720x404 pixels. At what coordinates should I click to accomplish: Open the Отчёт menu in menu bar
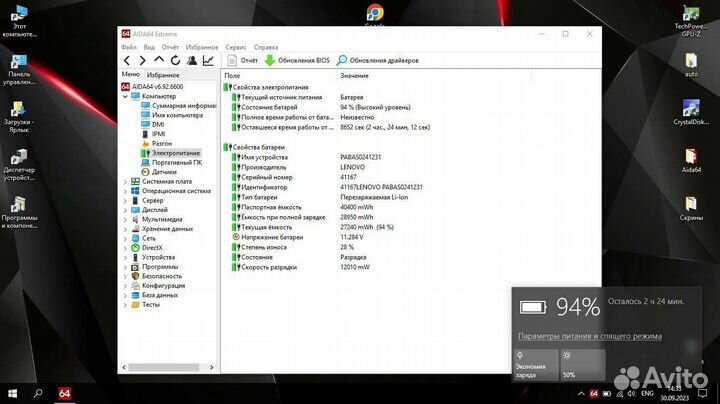170,47
